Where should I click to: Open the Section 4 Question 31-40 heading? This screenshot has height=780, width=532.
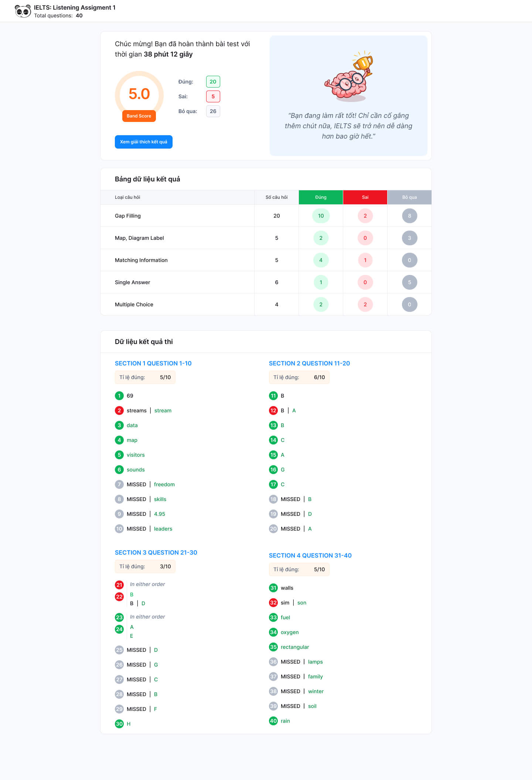[310, 555]
